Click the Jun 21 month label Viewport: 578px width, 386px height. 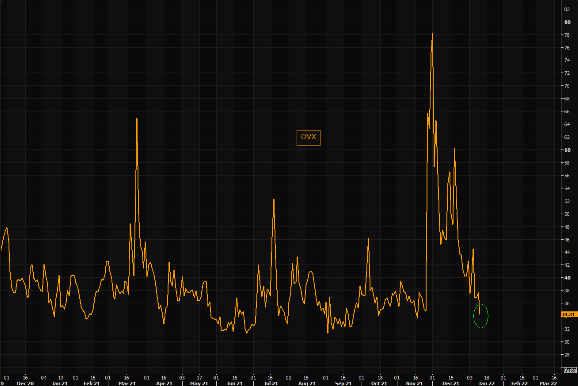tap(234, 383)
